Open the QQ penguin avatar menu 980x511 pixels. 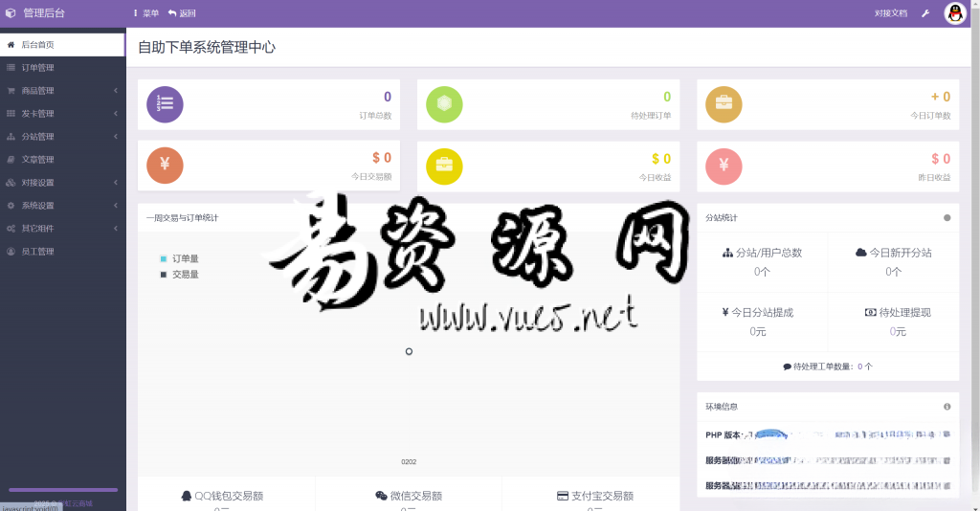click(955, 13)
